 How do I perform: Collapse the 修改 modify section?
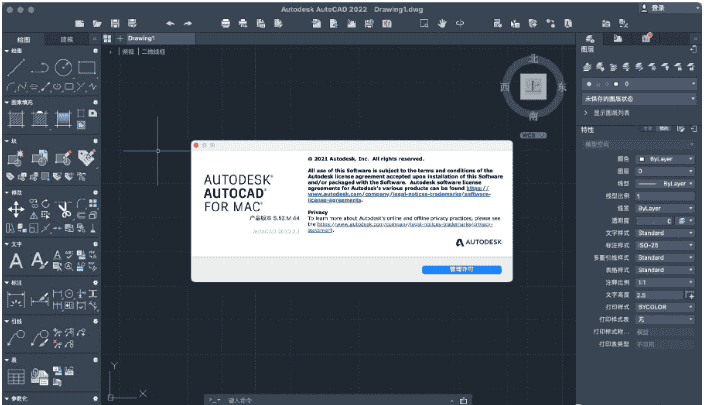coord(7,192)
